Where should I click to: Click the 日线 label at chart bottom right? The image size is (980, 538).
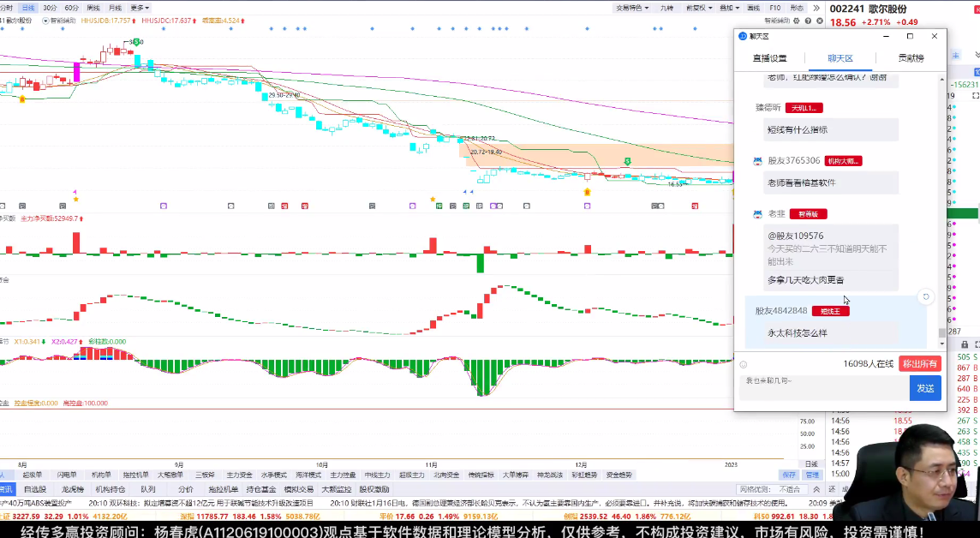pyautogui.click(x=810, y=464)
